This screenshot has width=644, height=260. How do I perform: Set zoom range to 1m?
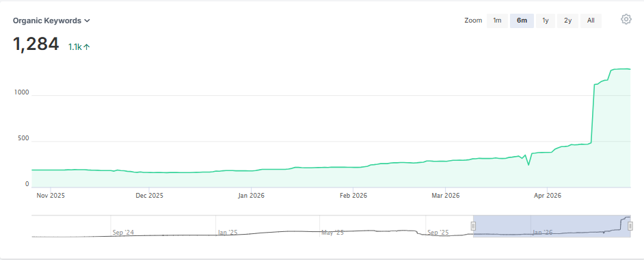pos(497,21)
